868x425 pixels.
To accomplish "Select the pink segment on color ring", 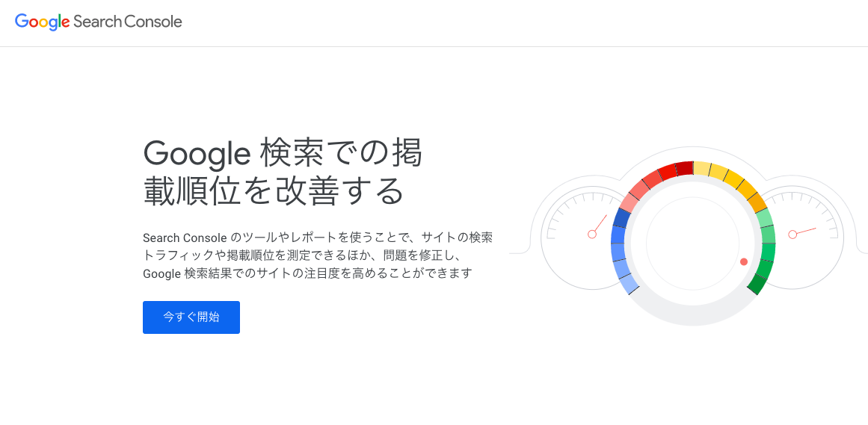I will 629,202.
